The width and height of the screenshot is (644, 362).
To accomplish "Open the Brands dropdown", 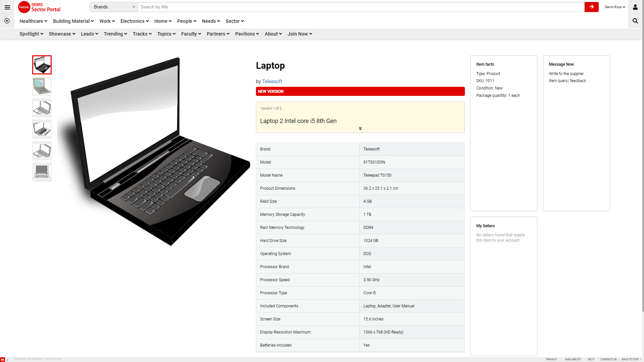I will point(114,7).
